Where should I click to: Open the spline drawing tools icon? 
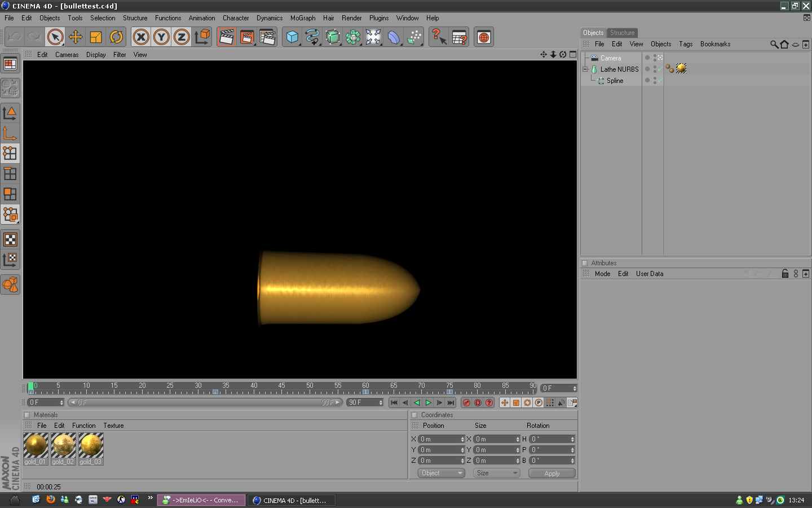312,37
